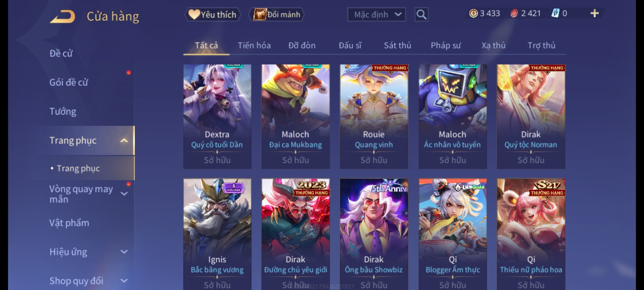
Task: Open Gói đề cử in sidebar
Action: click(x=69, y=82)
